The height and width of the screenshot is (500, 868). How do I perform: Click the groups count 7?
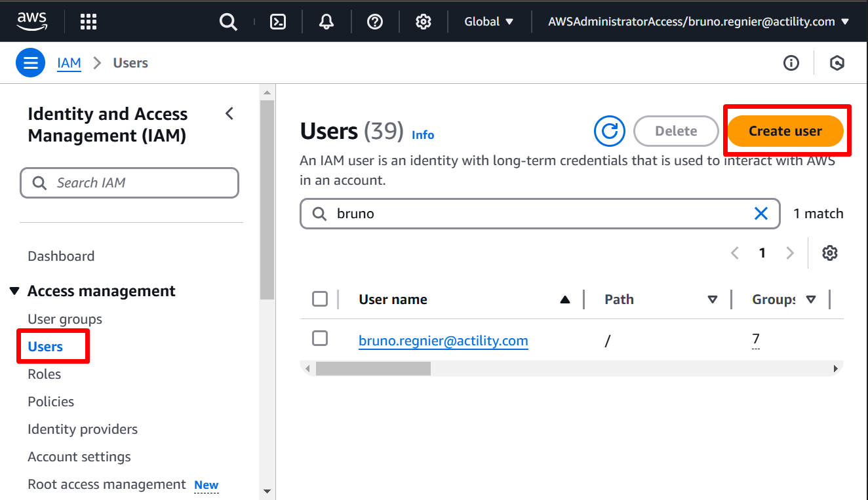coord(756,339)
